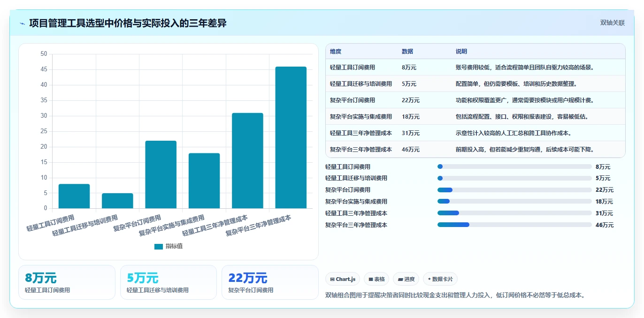The height and width of the screenshot is (318, 644).
Task: Click the chart bar for 轻量工具迁移与培训费用
Action: pos(117,201)
